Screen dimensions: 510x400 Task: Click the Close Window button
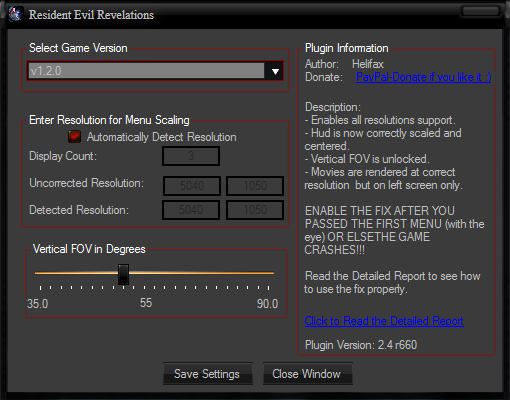(307, 374)
